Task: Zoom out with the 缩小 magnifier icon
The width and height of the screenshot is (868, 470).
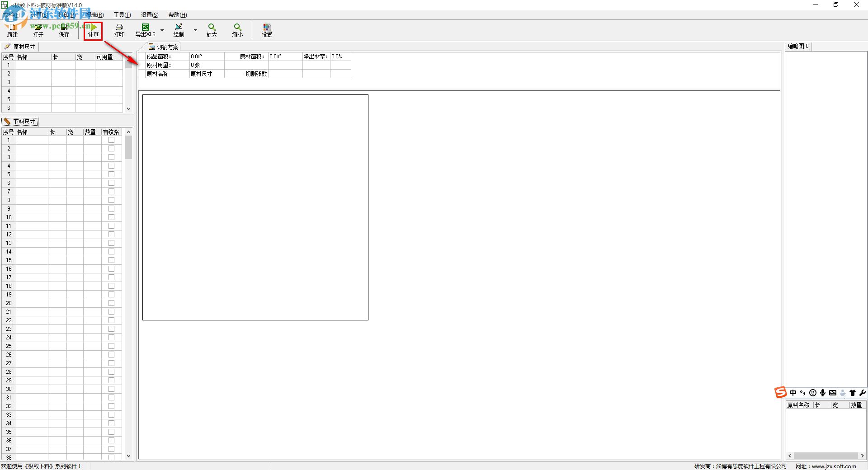Action: click(x=237, y=30)
